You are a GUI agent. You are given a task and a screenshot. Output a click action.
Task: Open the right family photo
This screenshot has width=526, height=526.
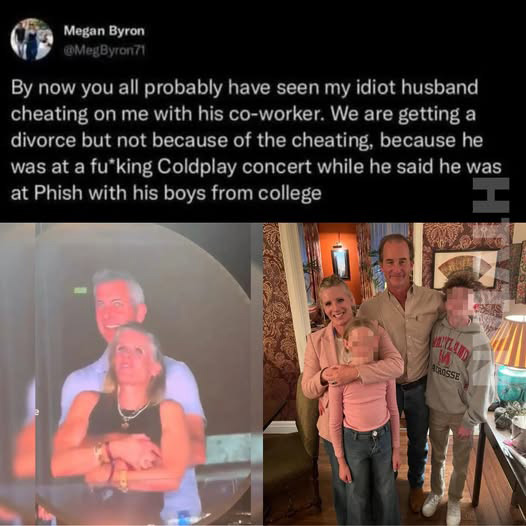(394, 374)
